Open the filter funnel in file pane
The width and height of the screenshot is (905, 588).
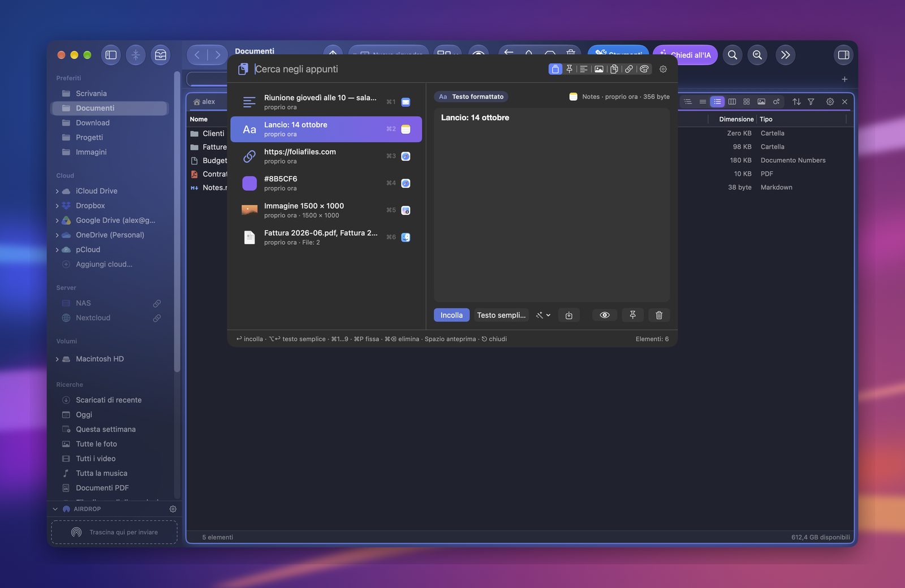click(811, 102)
